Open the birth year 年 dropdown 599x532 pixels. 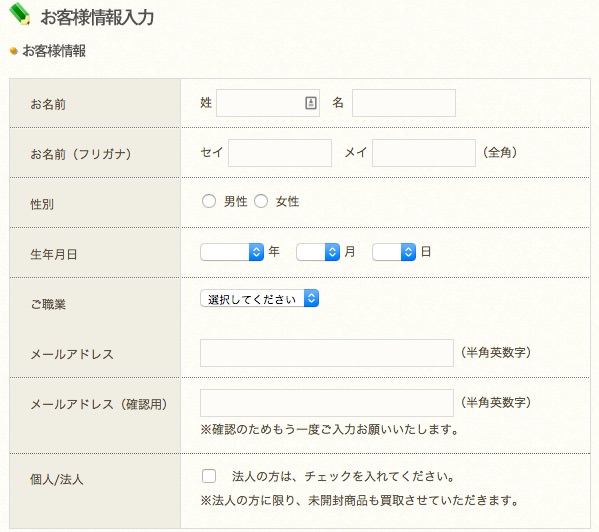232,252
